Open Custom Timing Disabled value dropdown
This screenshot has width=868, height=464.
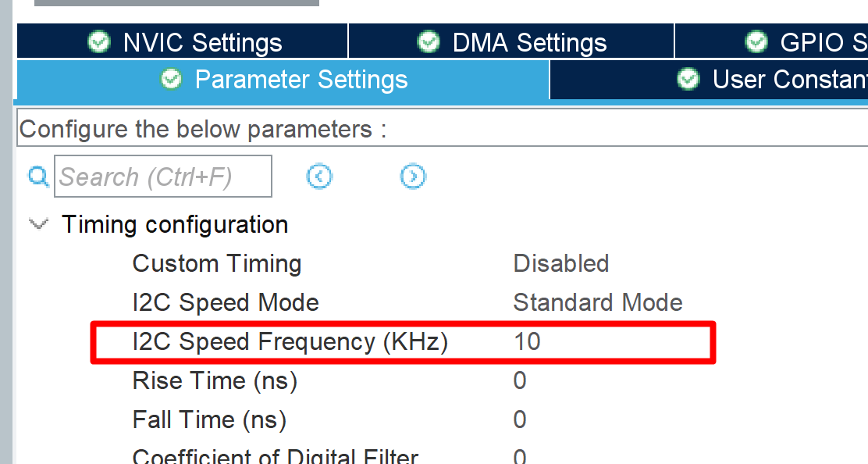560,263
